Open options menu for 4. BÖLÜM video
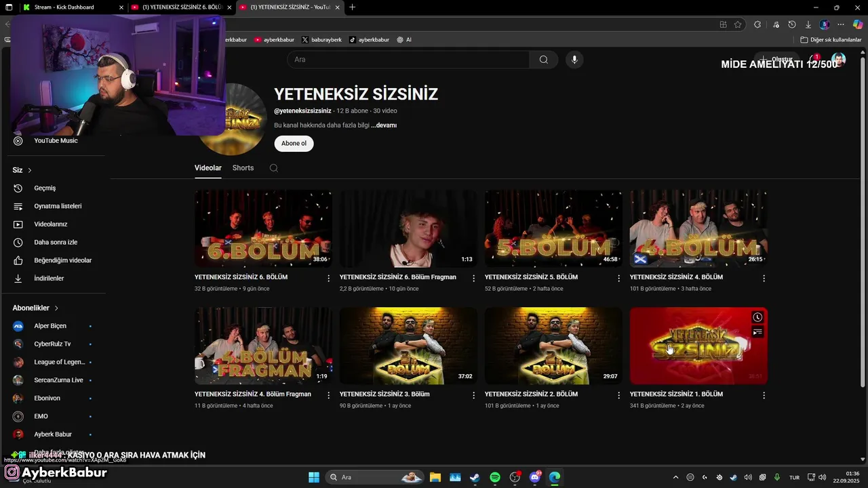This screenshot has width=868, height=488. click(x=764, y=279)
